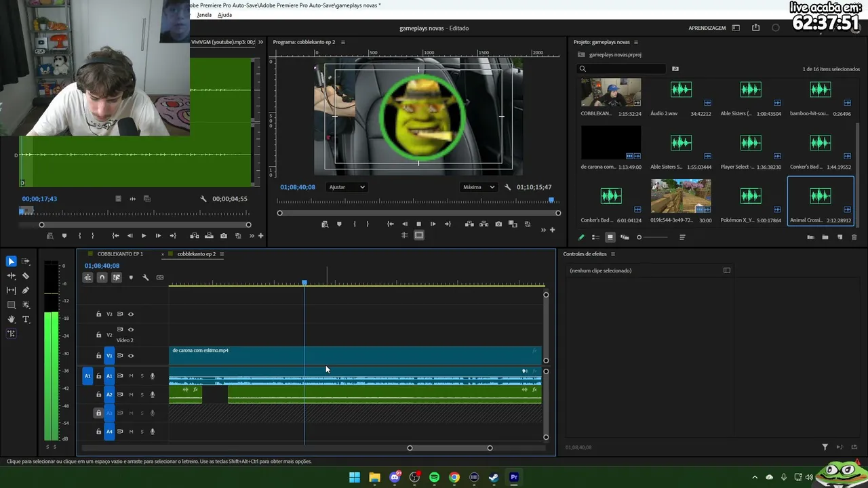The width and height of the screenshot is (868, 488).
Task: Select the Type tool
Action: point(26,319)
